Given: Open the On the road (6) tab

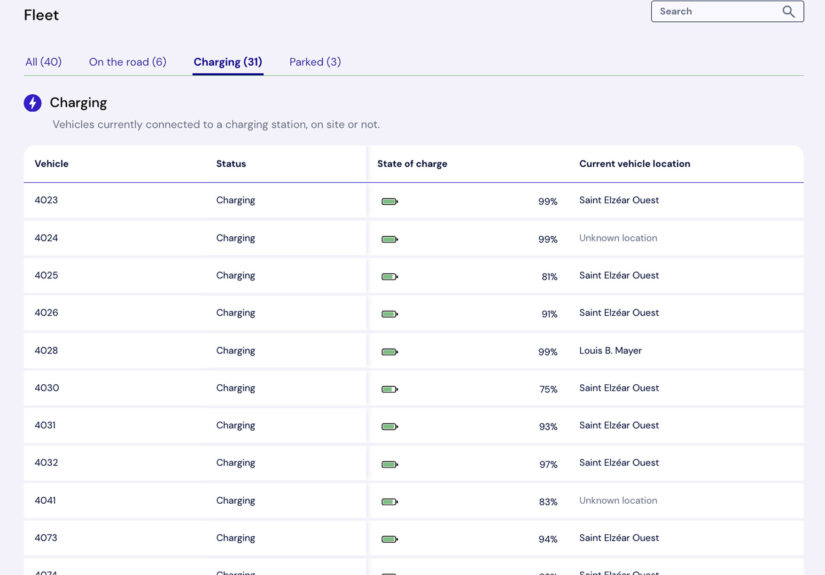Looking at the screenshot, I should (x=127, y=62).
